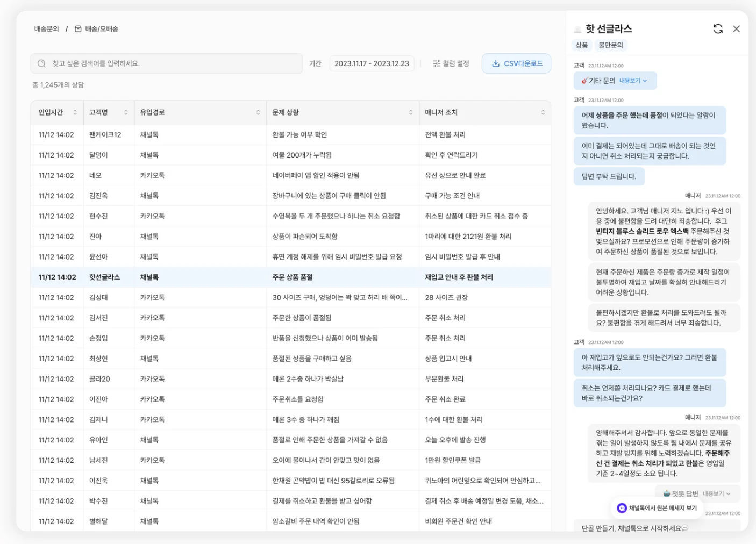The height and width of the screenshot is (544, 756).
Task: Click the magnifier search icon
Action: 41,63
